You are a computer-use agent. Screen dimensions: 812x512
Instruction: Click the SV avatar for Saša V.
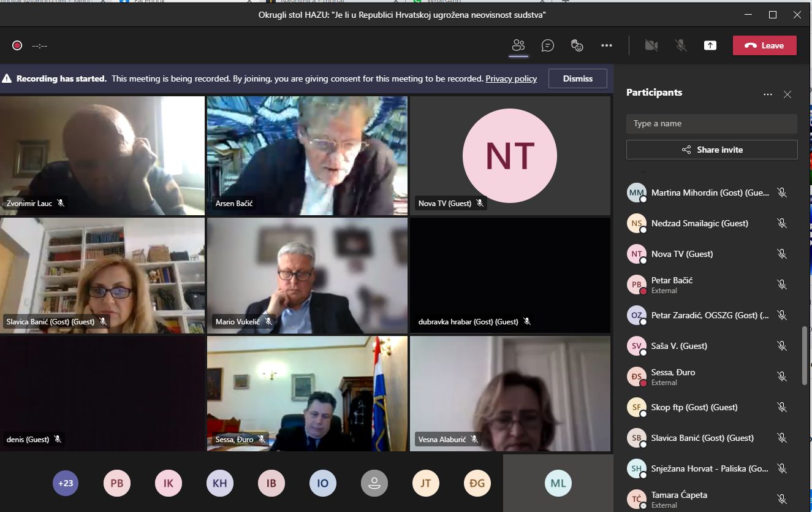point(637,346)
